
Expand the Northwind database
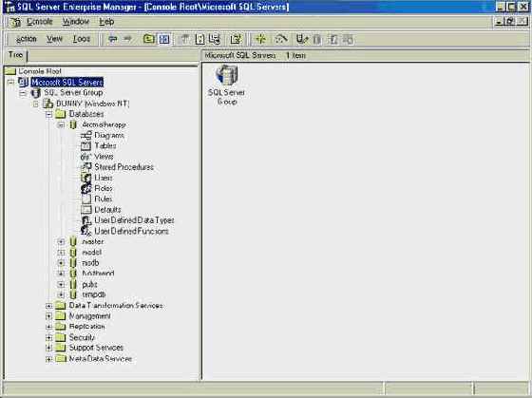click(61, 274)
